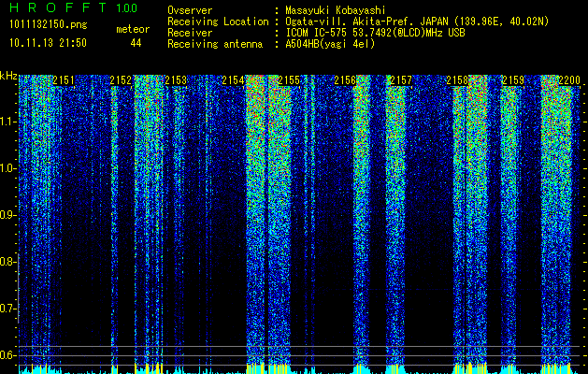Click the meteor label
Viewport: 588px width, 374px height.
point(133,29)
